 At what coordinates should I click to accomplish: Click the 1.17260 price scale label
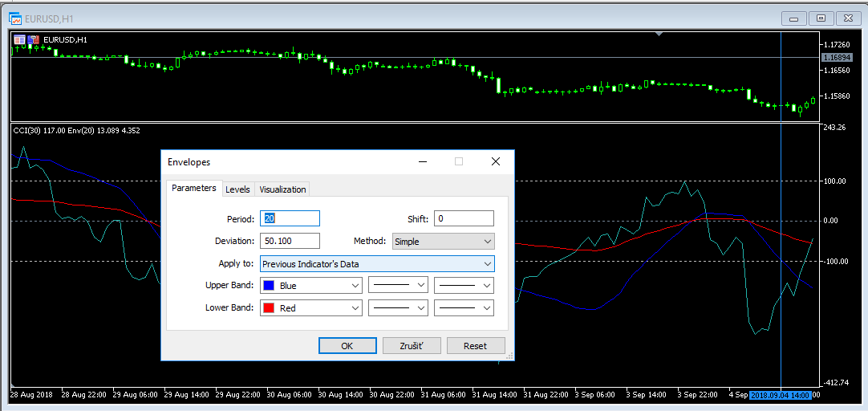coord(836,44)
